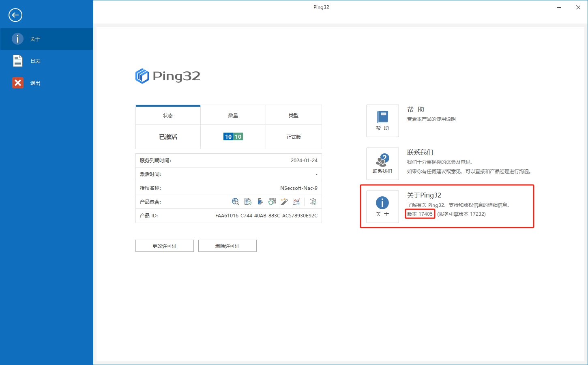This screenshot has height=365, width=588.
Task: Click the green 10 count badge
Action: pyautogui.click(x=238, y=137)
